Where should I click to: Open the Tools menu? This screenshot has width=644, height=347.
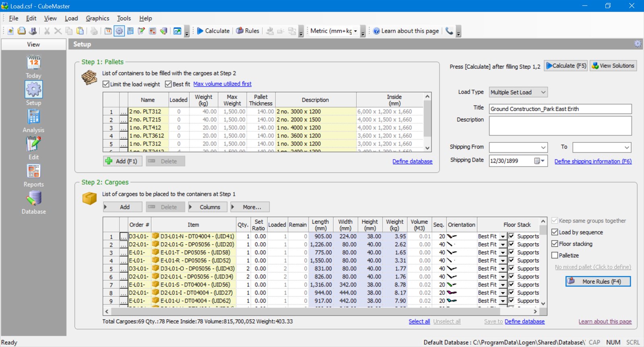coord(124,18)
